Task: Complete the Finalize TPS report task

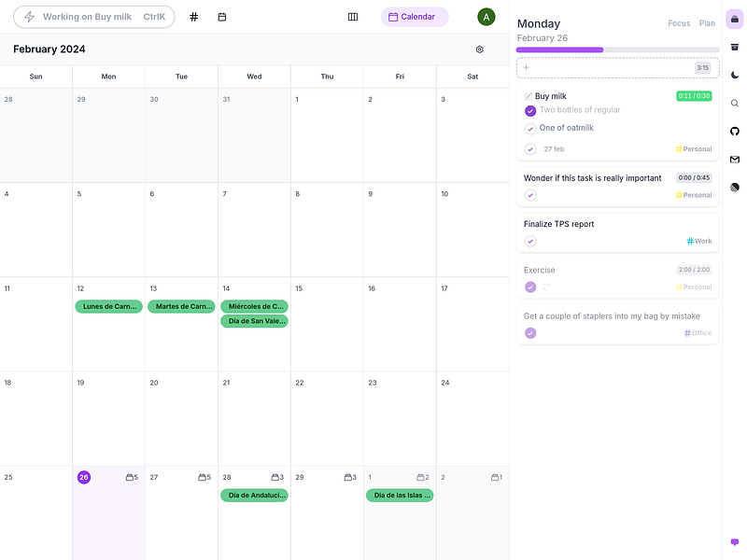Action: 530,241
